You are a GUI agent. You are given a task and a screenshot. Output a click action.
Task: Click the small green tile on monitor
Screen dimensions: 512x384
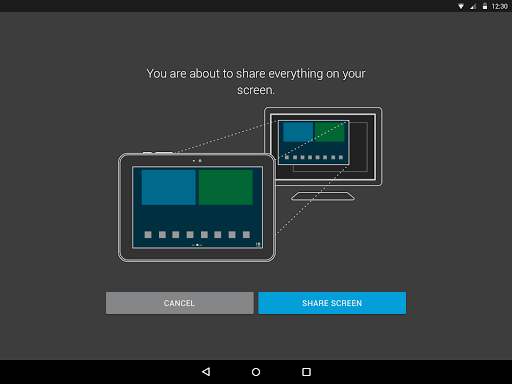(330, 132)
